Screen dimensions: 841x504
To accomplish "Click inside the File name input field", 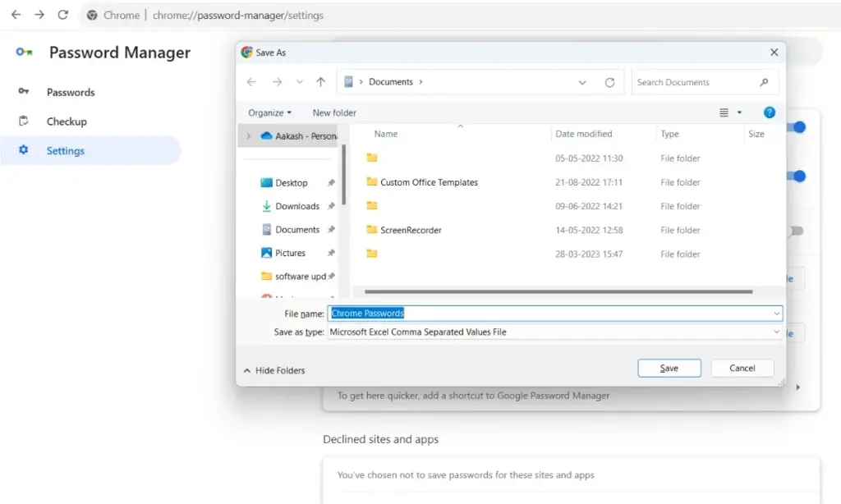I will 493,314.
